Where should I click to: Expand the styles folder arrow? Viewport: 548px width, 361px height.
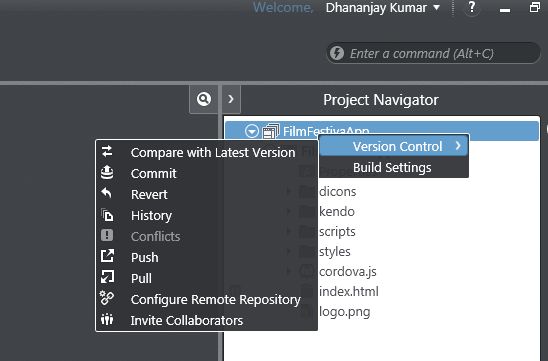coord(288,251)
